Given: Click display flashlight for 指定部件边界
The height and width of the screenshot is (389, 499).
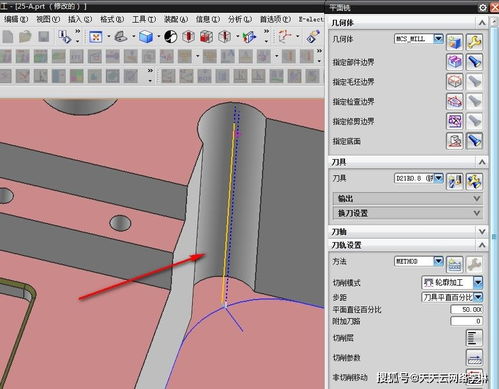Looking at the screenshot, I should (474, 62).
